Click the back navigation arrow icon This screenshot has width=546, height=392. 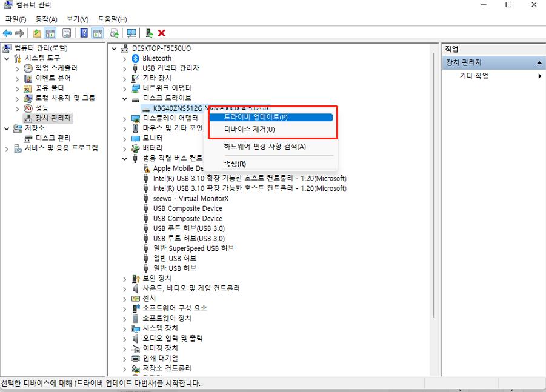pos(7,33)
